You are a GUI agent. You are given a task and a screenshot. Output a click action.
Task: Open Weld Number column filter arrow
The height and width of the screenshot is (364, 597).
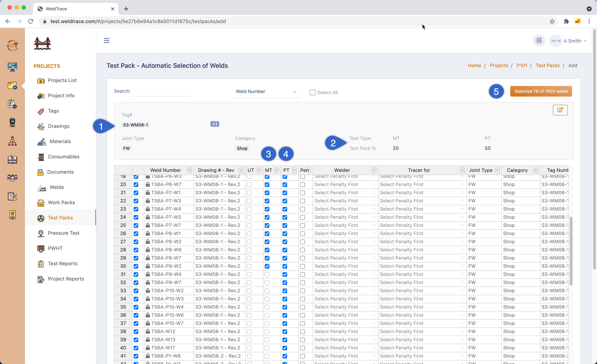click(x=189, y=170)
